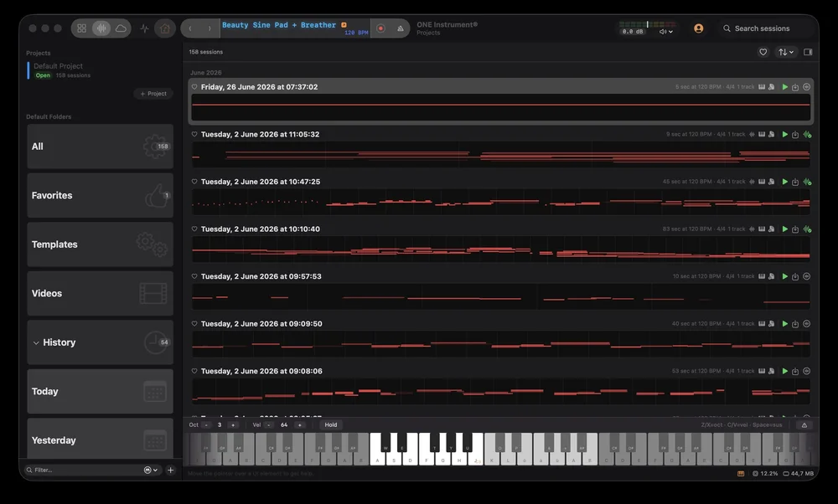
Task: Click the 0.0 dB volume readout
Action: click(633, 32)
